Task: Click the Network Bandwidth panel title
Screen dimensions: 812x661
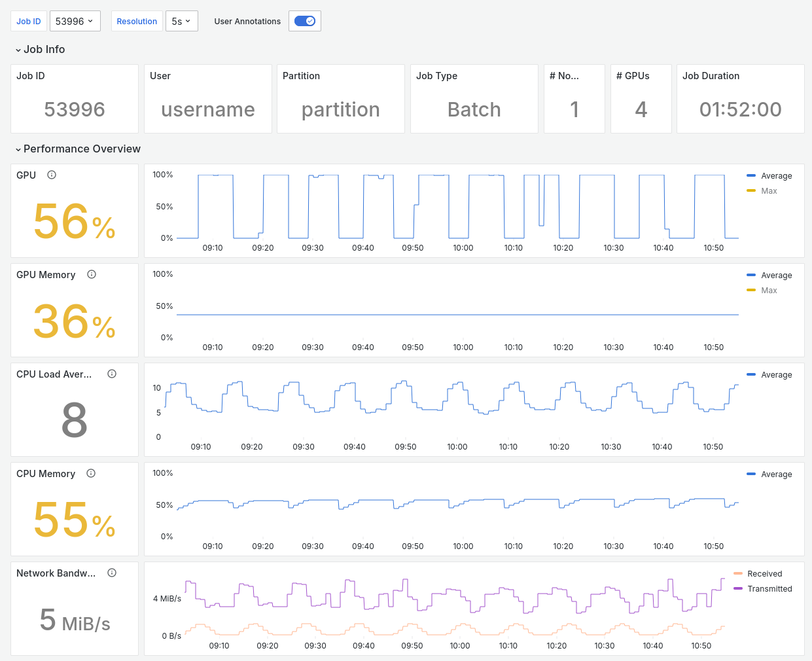Action: [x=56, y=573]
